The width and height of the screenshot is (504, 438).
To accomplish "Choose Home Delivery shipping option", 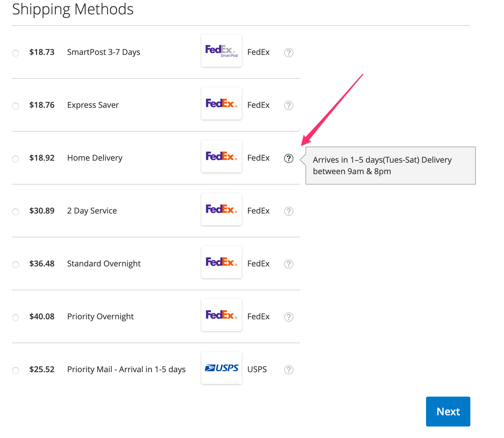I will tap(16, 159).
